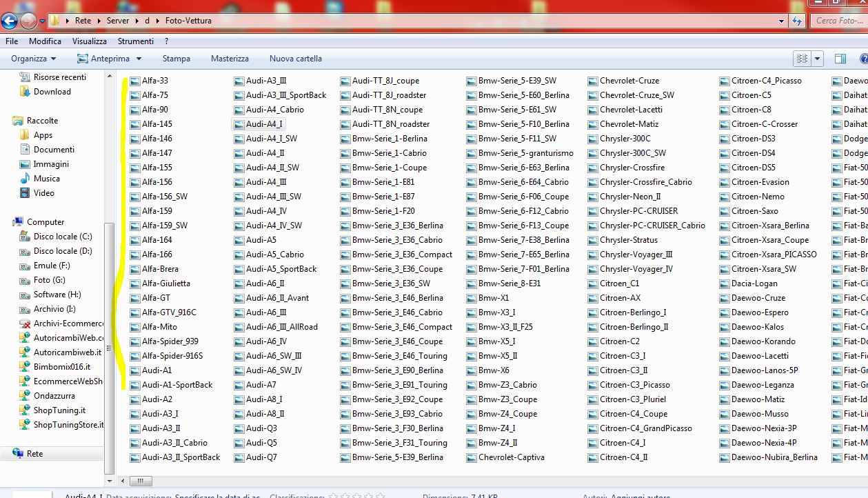Select the Alfa-33 image file
This screenshot has height=498, width=868.
click(x=149, y=81)
